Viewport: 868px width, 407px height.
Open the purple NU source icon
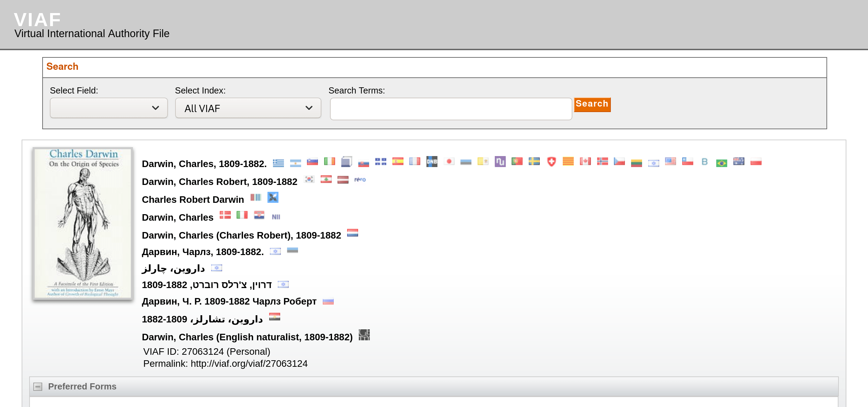pos(500,162)
